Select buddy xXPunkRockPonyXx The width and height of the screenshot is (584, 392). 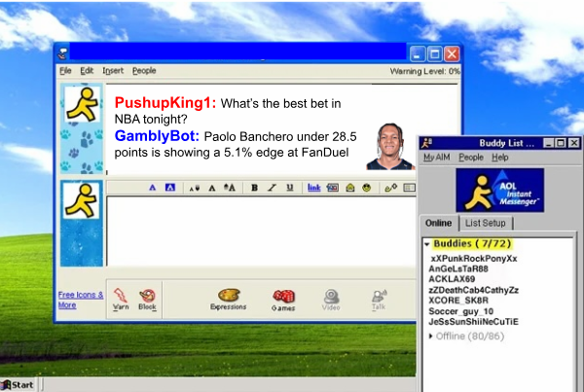(x=474, y=259)
